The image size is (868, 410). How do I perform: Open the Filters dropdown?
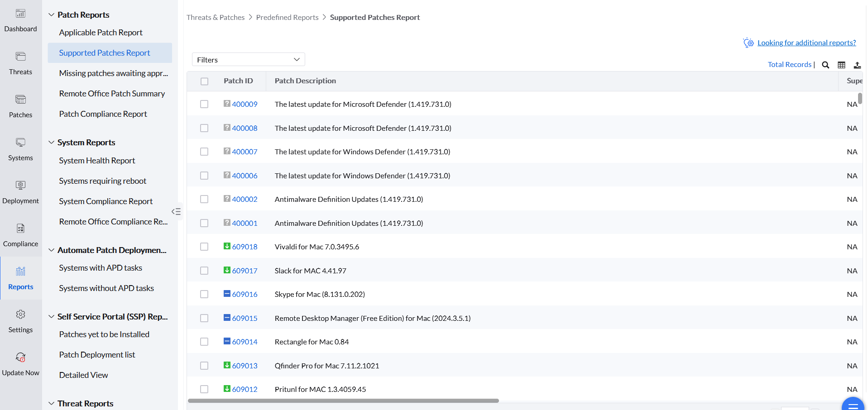tap(248, 60)
